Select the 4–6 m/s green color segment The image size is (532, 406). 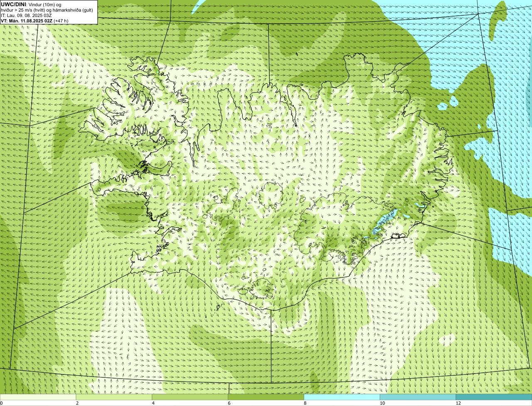pyautogui.click(x=190, y=397)
